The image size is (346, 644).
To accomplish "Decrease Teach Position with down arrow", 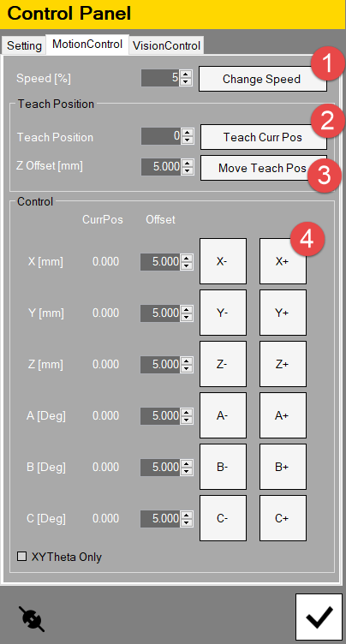I will tap(188, 140).
